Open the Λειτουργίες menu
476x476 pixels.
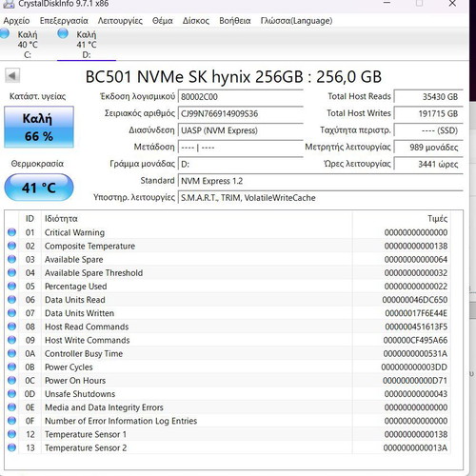click(x=120, y=21)
